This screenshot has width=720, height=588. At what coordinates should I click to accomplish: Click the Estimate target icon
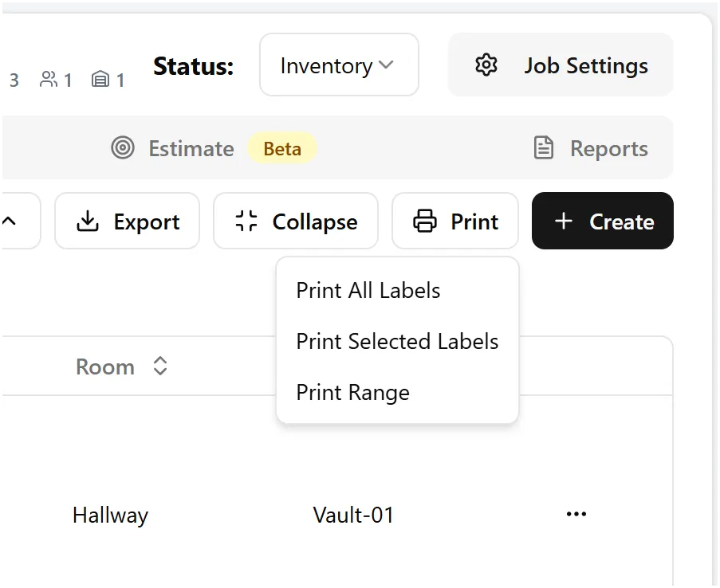[123, 148]
